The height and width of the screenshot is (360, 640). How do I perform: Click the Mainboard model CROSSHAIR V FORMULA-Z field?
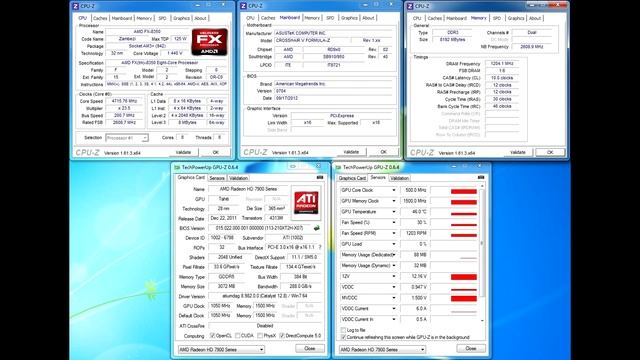313,40
